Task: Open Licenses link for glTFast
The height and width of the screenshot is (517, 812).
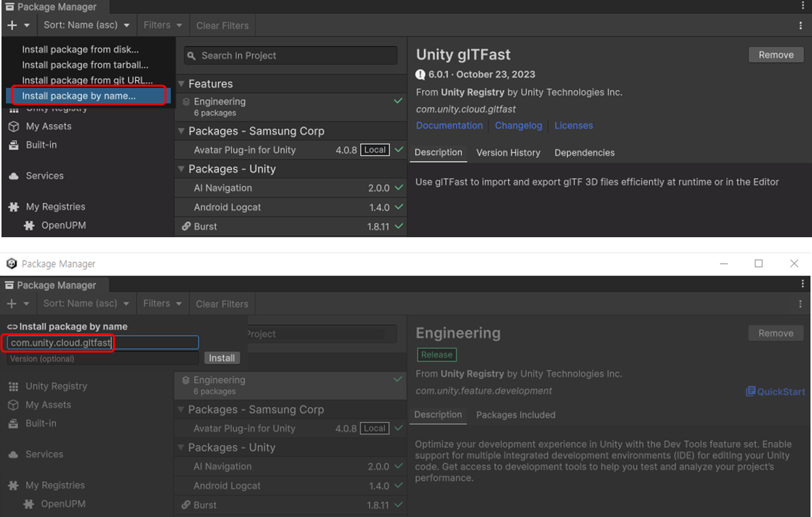Action: (x=574, y=126)
